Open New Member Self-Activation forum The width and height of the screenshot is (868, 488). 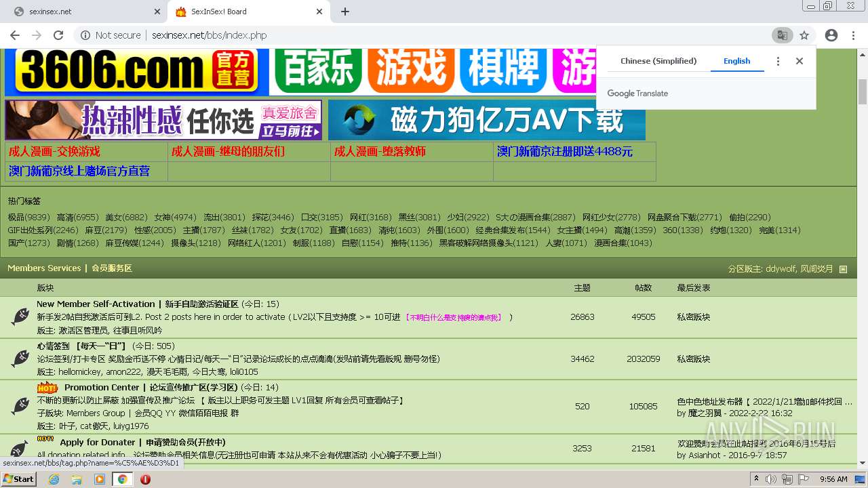pyautogui.click(x=138, y=304)
